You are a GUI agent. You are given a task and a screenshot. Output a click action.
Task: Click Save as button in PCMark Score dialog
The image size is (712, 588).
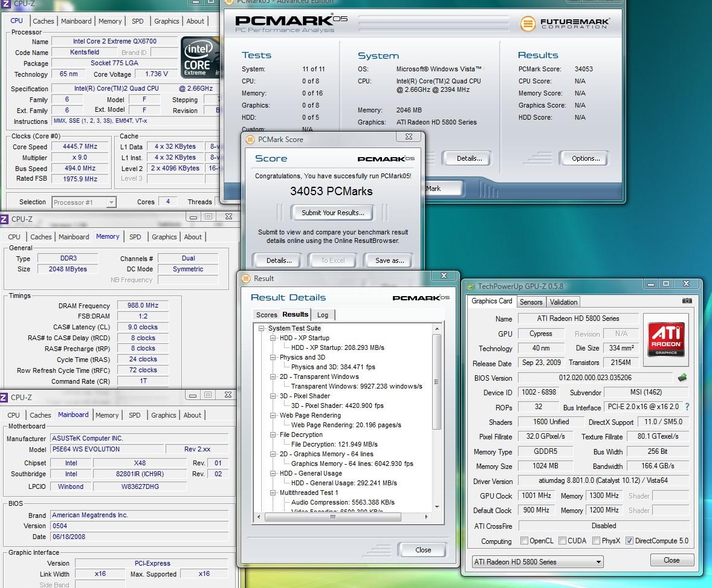click(389, 260)
